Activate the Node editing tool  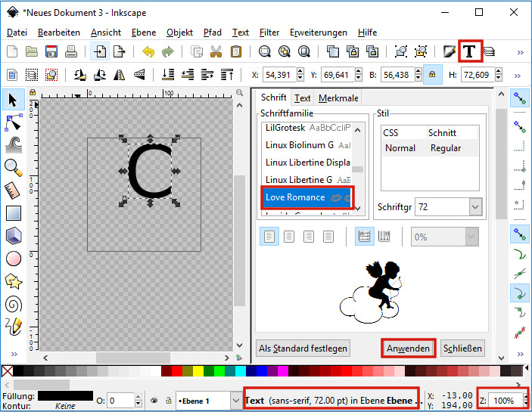(x=13, y=122)
